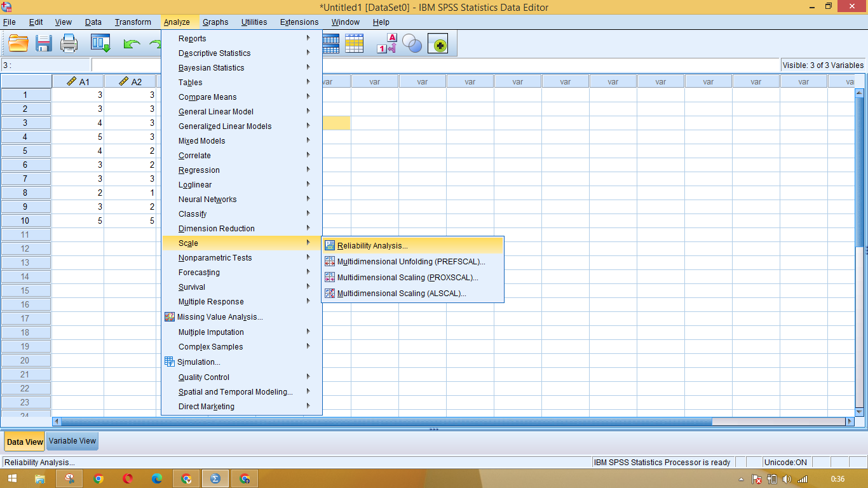Viewport: 868px width, 488px height.
Task: Select the Missing Value Analysis entry
Action: pyautogui.click(x=242, y=316)
